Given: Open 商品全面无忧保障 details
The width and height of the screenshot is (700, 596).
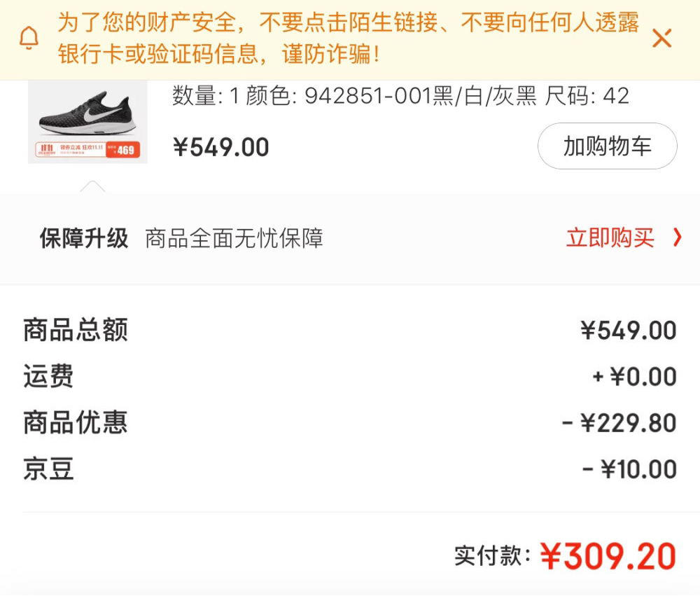Looking at the screenshot, I should pyautogui.click(x=234, y=237).
